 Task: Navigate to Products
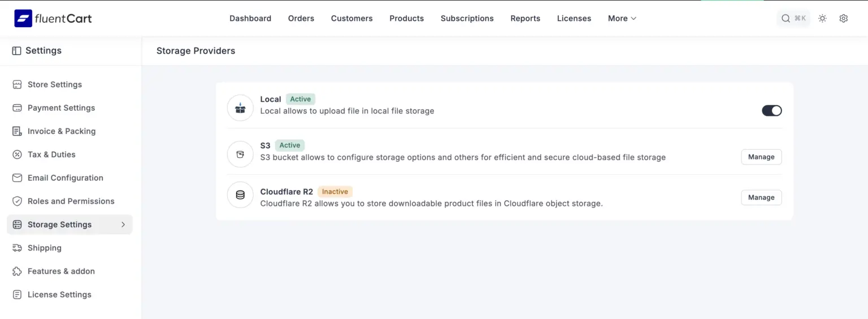click(407, 18)
